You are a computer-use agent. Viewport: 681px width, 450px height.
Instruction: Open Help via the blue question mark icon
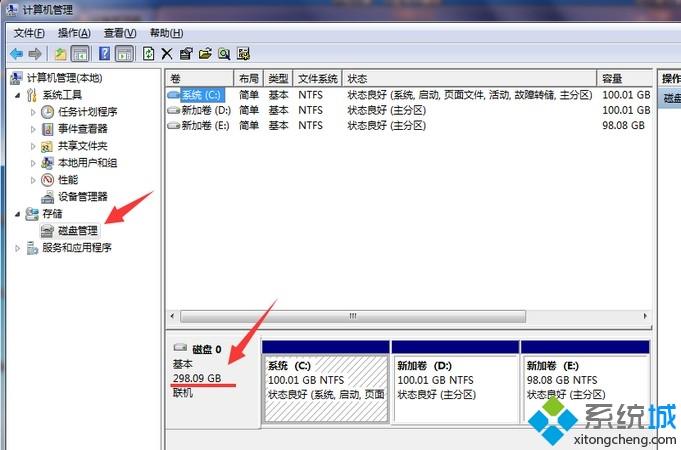pos(104,54)
